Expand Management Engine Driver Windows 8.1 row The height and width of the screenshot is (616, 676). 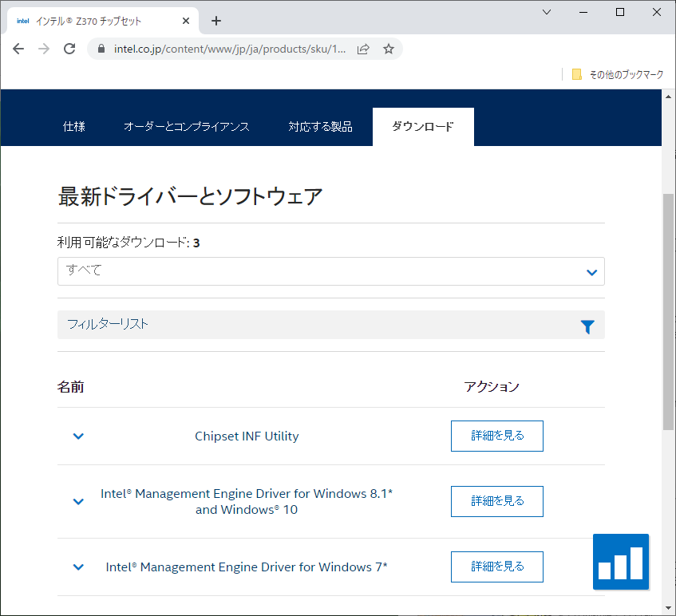point(78,501)
